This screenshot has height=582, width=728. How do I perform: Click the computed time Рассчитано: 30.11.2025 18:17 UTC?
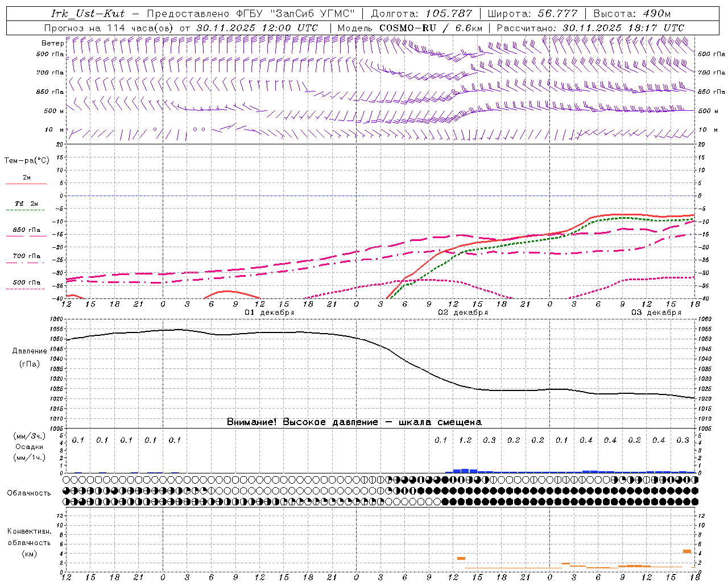pyautogui.click(x=590, y=28)
